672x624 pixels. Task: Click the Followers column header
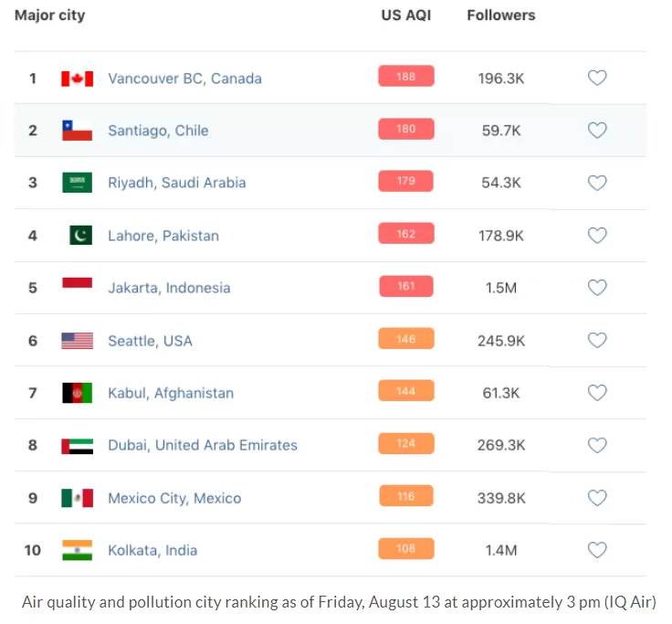pyautogui.click(x=501, y=15)
